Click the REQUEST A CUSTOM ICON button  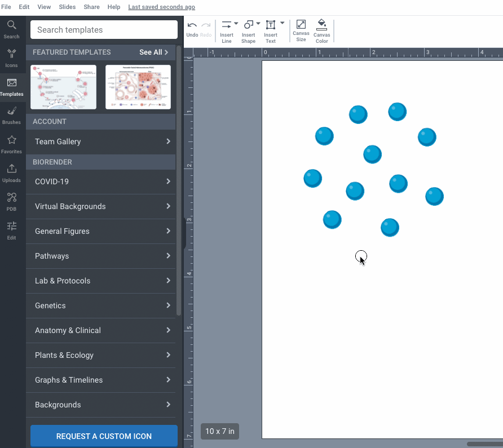tap(104, 436)
